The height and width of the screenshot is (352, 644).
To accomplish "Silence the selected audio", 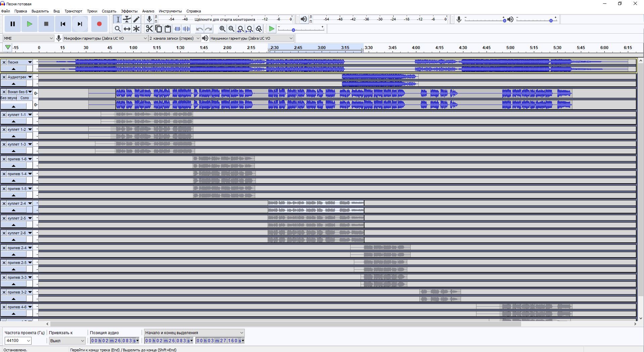I will (186, 29).
